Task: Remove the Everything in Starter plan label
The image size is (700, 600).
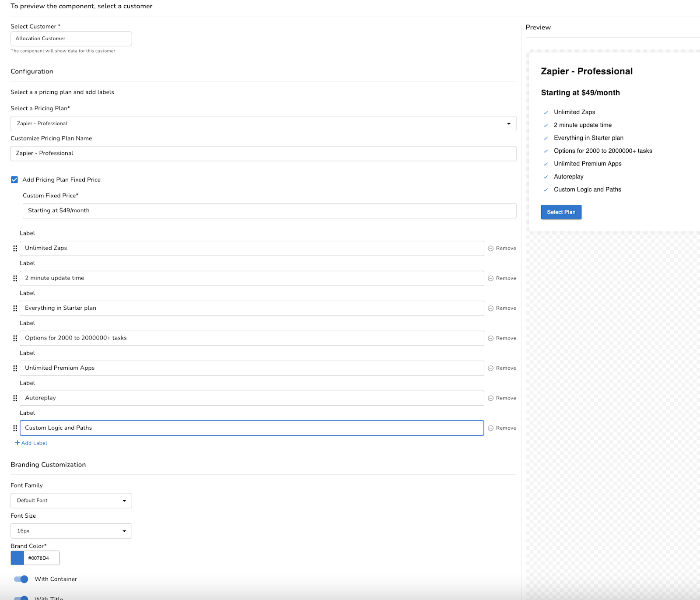Action: tap(502, 309)
